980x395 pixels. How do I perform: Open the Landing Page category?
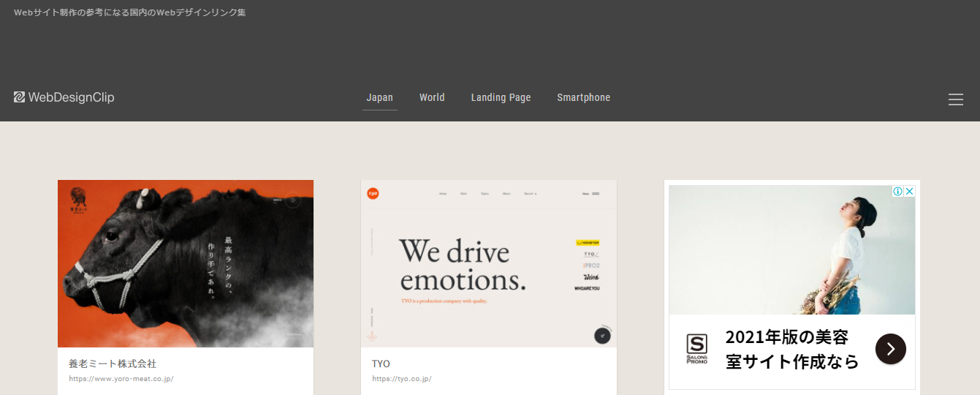tap(501, 97)
